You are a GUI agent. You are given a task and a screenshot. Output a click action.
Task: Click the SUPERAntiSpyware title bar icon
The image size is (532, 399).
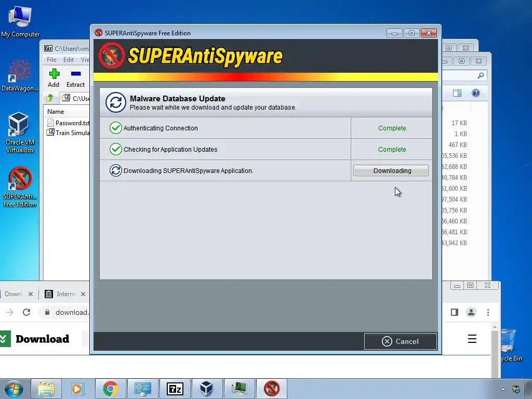[99, 33]
